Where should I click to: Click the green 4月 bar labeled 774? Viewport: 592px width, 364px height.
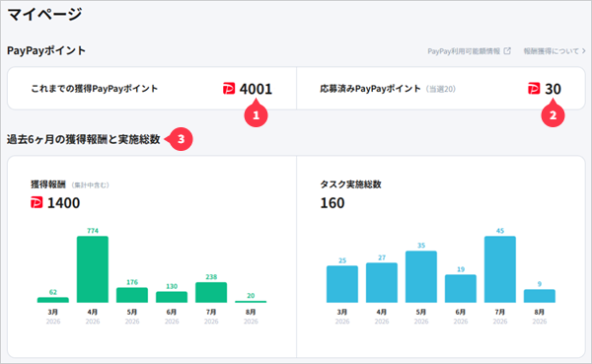click(x=93, y=269)
